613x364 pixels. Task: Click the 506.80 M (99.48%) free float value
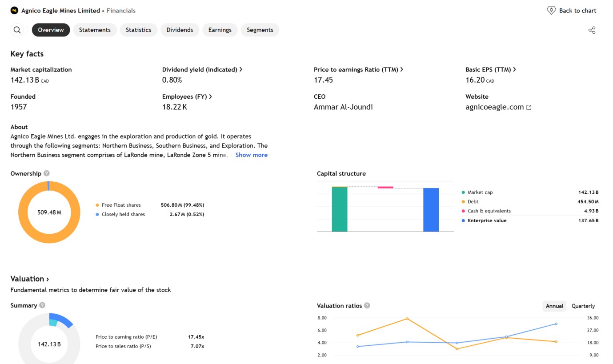point(182,205)
